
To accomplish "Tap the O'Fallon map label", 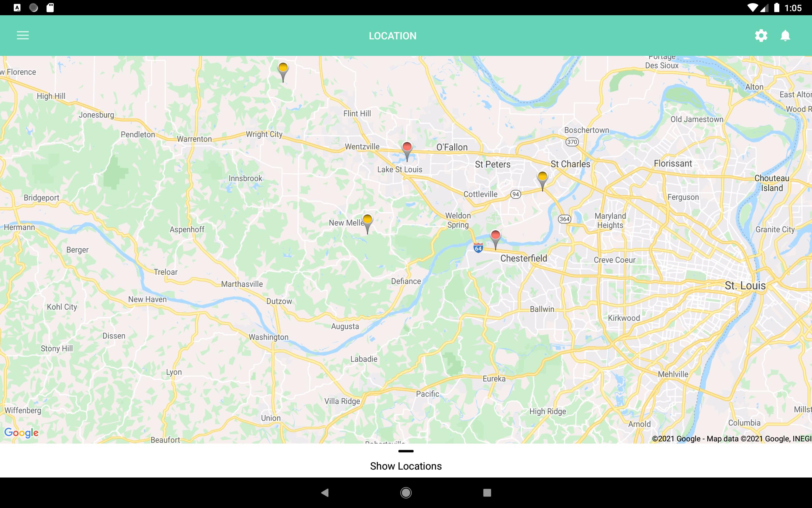I will (x=452, y=147).
